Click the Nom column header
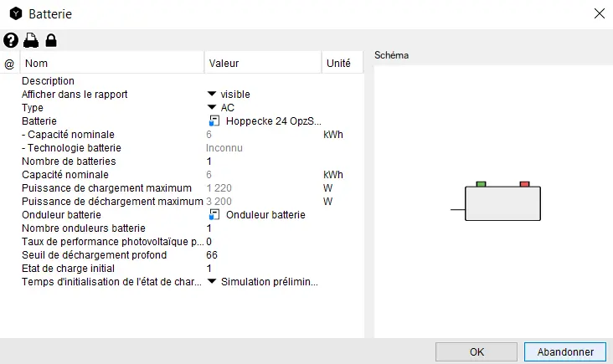 pos(113,64)
